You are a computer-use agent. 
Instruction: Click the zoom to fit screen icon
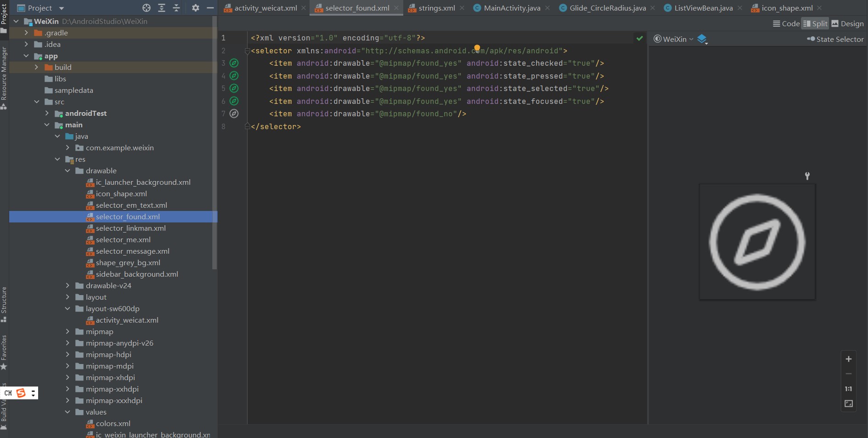(849, 404)
